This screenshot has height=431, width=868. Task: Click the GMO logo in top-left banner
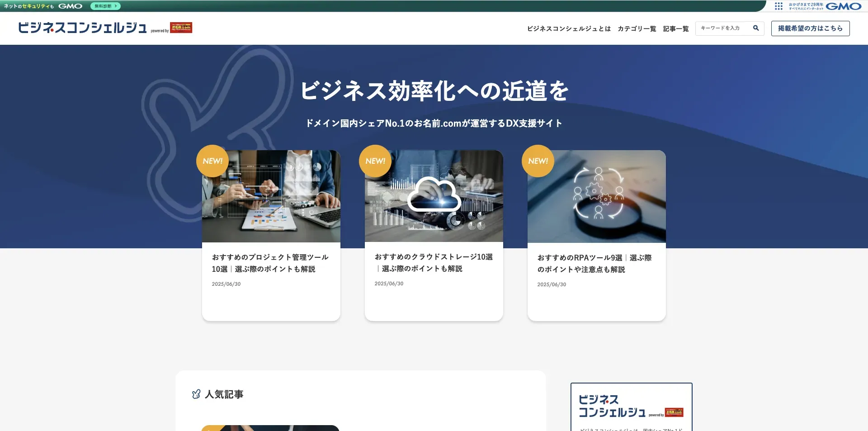point(70,6)
